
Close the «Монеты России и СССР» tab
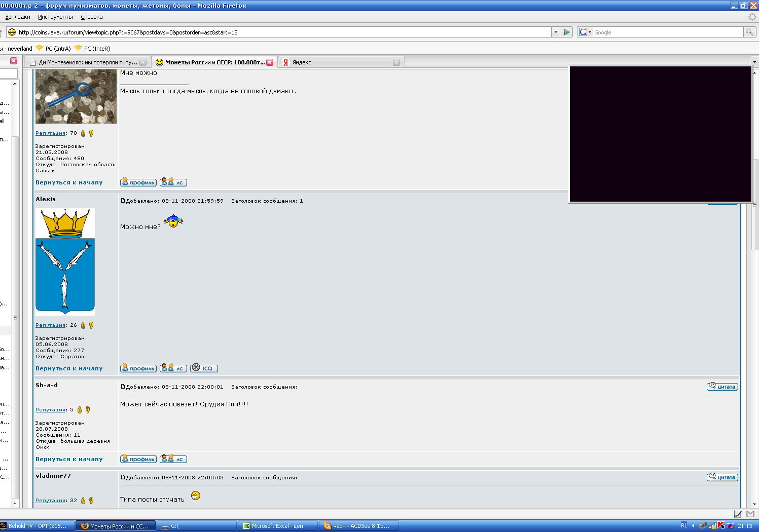[x=270, y=62]
